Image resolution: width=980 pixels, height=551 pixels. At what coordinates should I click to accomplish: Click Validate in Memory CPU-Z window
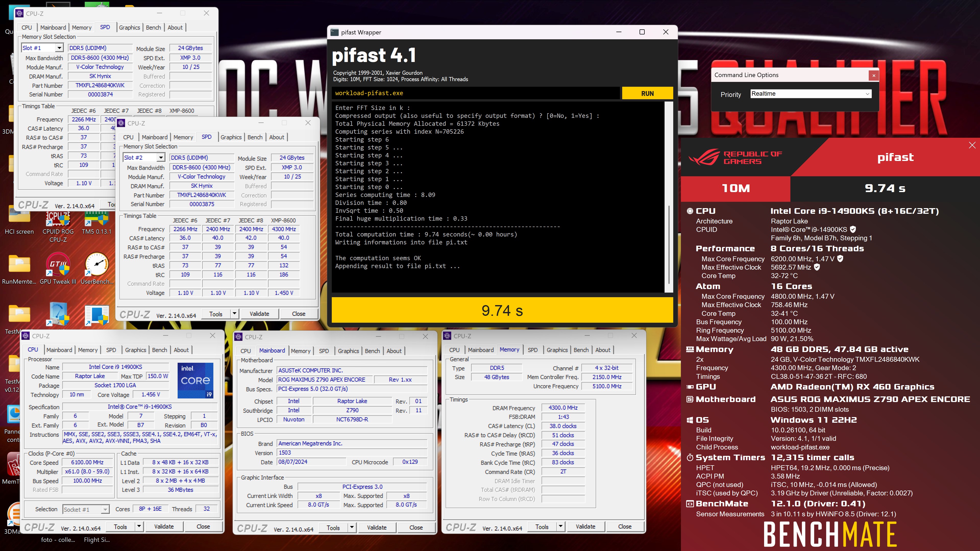[x=585, y=527]
